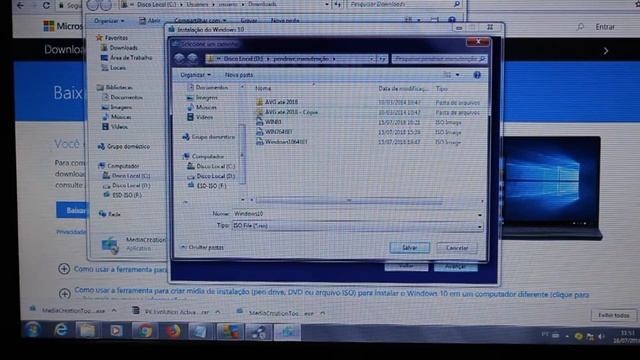
Task: Open the address bar history dropdown
Action: (371, 59)
